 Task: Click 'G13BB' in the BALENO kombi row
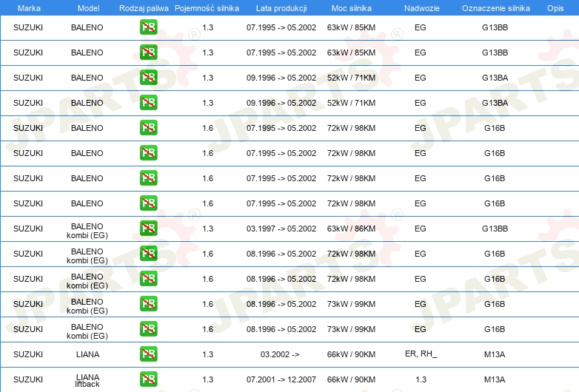pyautogui.click(x=495, y=229)
